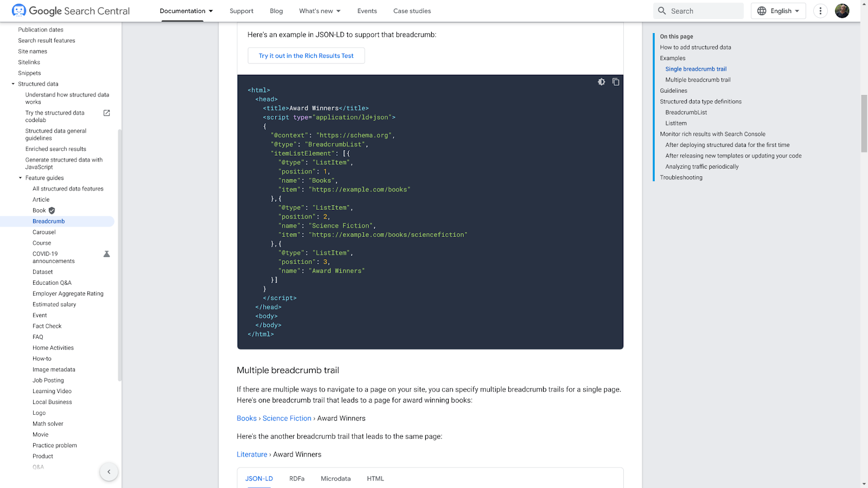
Task: Open Search result features in sidebar
Action: [47, 41]
